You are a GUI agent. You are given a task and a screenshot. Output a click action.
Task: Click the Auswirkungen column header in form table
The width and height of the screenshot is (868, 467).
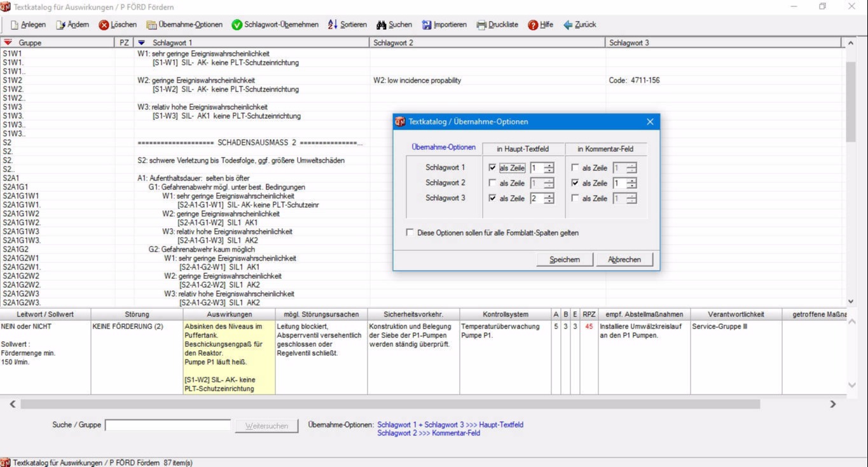230,315
